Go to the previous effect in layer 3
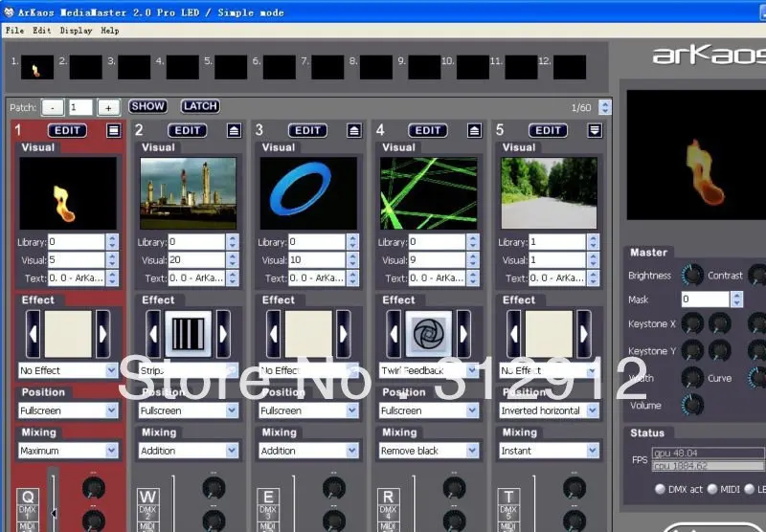 (273, 333)
